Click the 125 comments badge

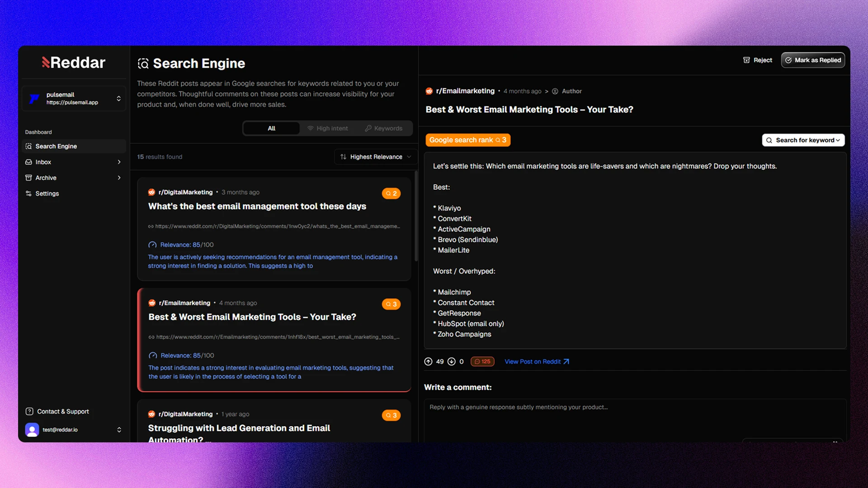(x=482, y=361)
